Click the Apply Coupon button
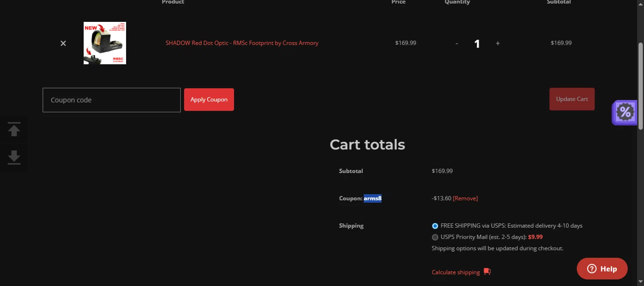The height and width of the screenshot is (286, 644). [x=209, y=99]
